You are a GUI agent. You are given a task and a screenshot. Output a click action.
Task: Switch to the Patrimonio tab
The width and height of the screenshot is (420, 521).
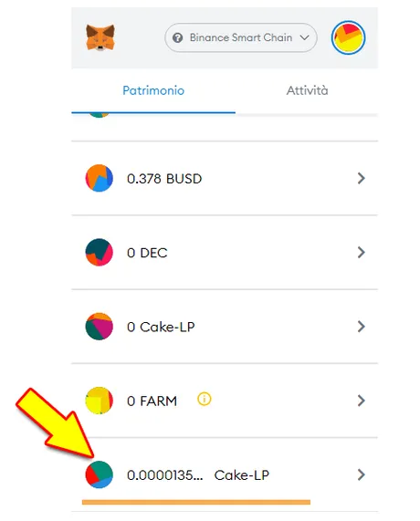point(153,90)
